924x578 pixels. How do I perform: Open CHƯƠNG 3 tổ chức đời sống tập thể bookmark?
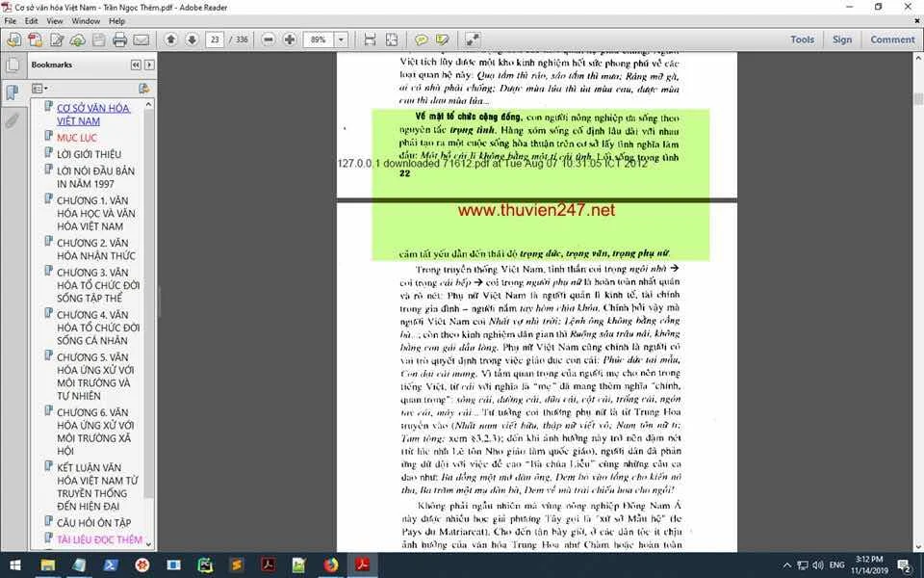click(98, 285)
